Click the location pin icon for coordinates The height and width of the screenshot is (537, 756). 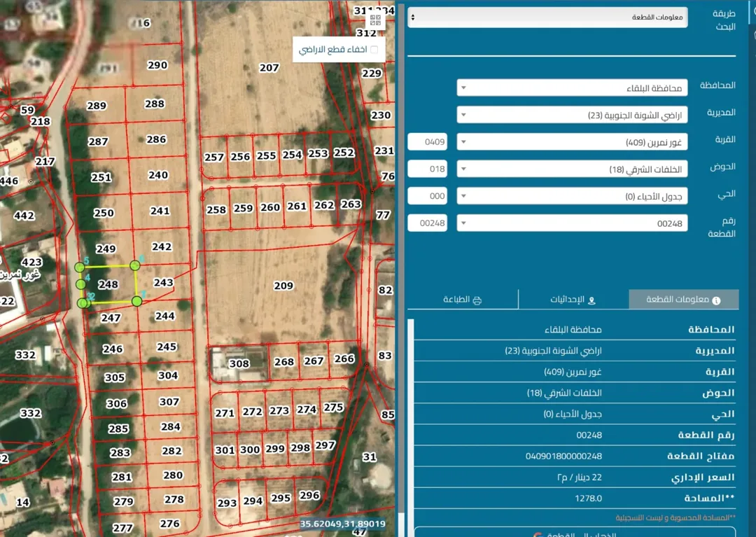pyautogui.click(x=591, y=300)
